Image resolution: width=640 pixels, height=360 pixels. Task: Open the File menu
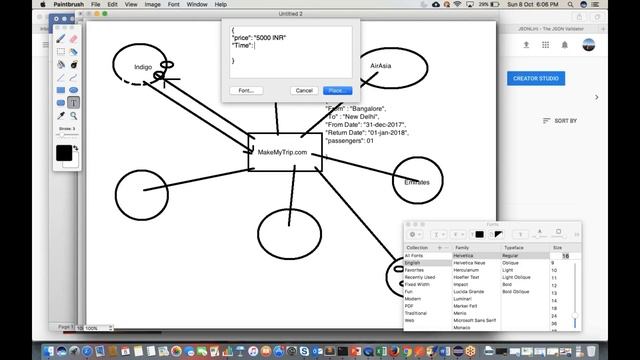pyautogui.click(x=96, y=4)
